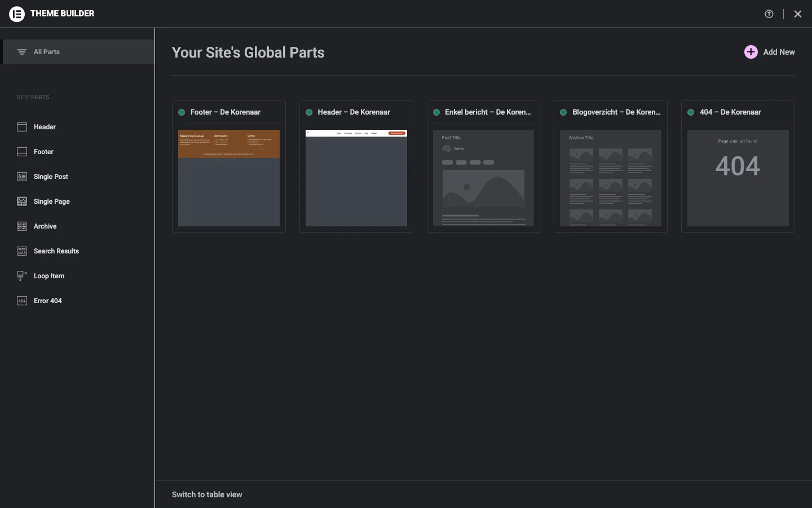Click green status dot on 404 card
Screen dimensions: 812x508
[x=691, y=112]
